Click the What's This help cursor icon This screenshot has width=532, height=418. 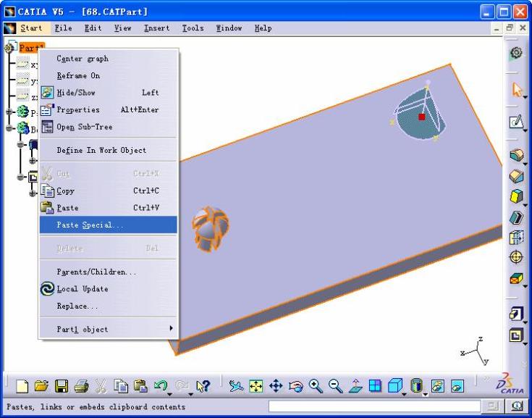pyautogui.click(x=203, y=386)
